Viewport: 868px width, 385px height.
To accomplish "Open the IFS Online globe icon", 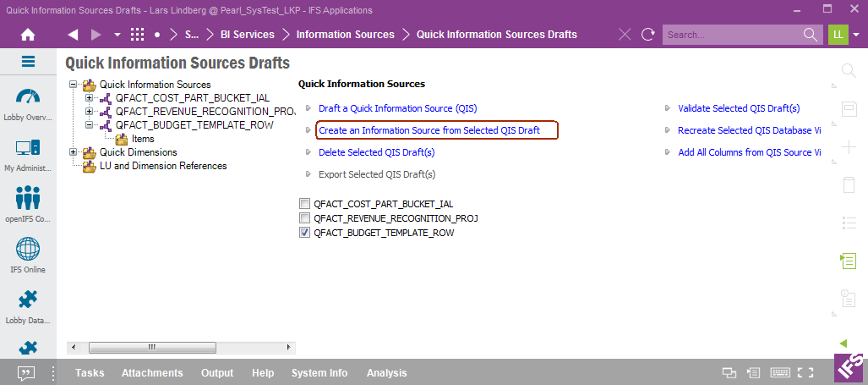I will pyautogui.click(x=28, y=250).
